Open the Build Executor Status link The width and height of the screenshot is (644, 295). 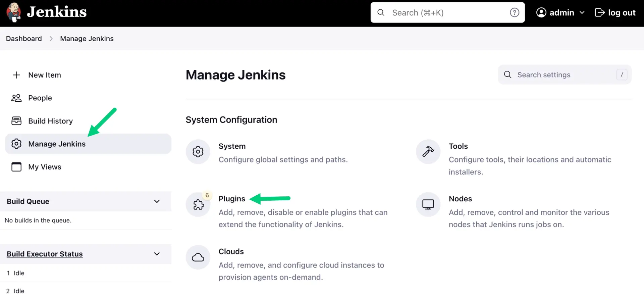coord(45,254)
